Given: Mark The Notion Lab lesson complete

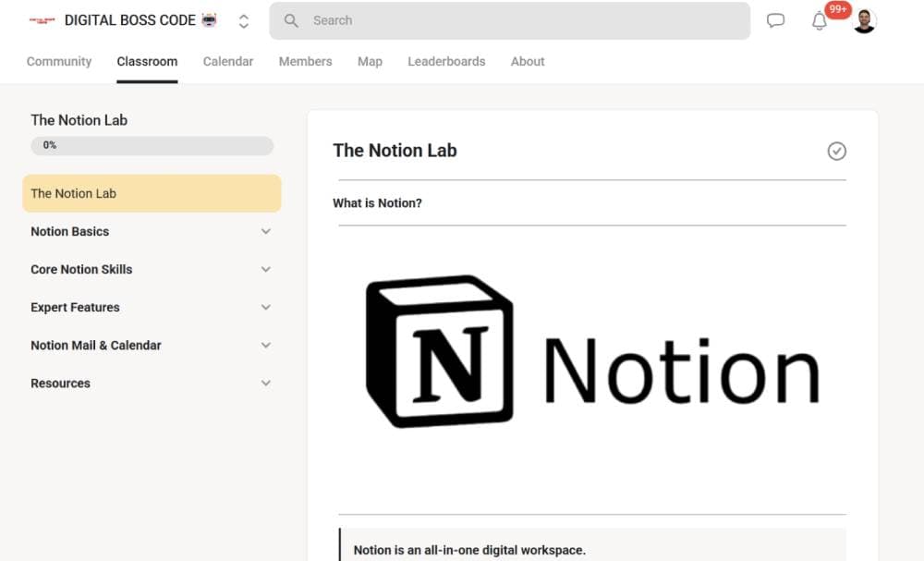Looking at the screenshot, I should pos(837,151).
